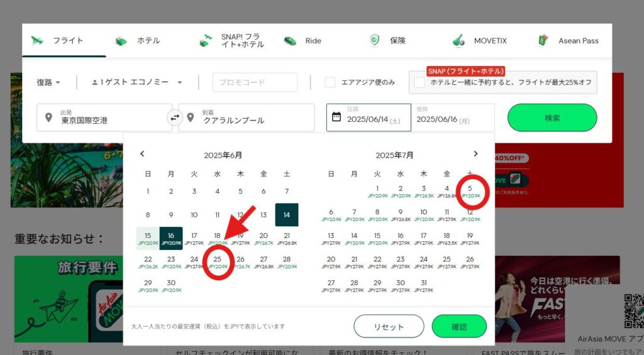
Task: Select July 9 in the calendar
Action: tap(401, 215)
